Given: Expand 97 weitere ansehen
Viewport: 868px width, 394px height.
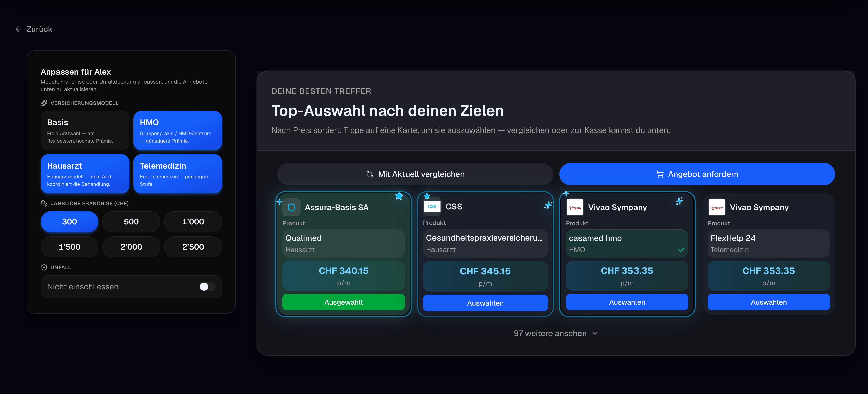Looking at the screenshot, I should tap(556, 334).
